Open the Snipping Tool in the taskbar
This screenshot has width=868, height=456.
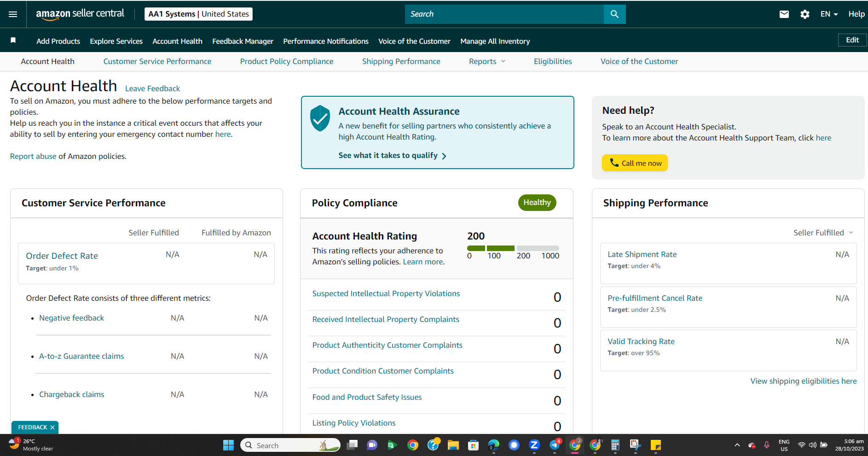click(x=635, y=445)
